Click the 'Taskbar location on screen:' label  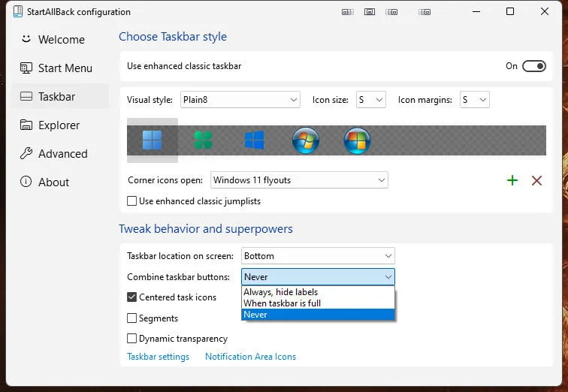click(180, 256)
